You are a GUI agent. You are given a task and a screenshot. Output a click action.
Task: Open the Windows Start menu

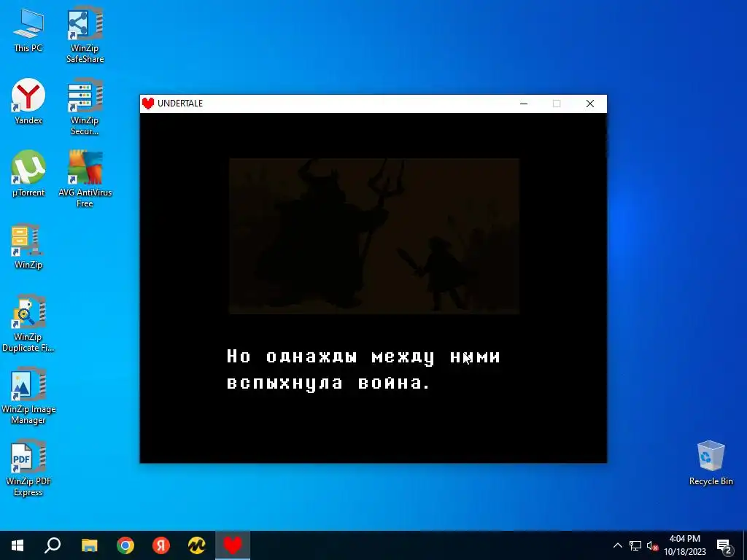(x=18, y=545)
